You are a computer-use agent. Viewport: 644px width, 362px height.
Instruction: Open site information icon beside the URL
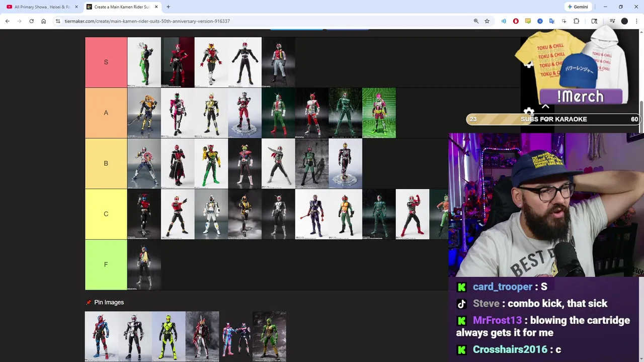click(58, 21)
